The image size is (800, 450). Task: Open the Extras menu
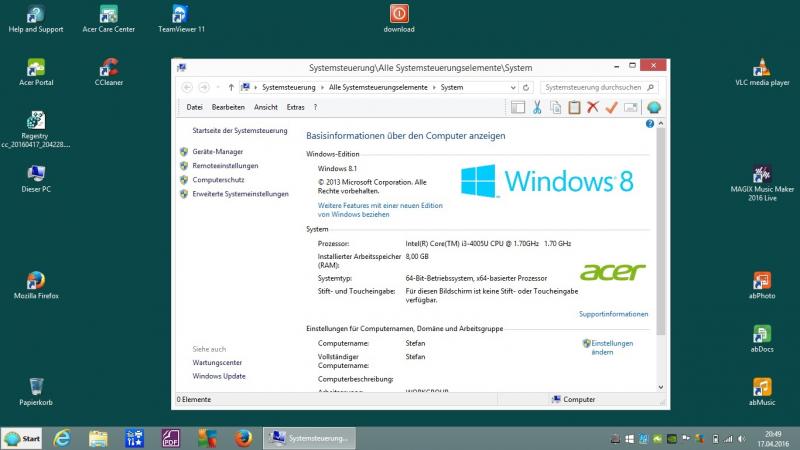[x=295, y=107]
